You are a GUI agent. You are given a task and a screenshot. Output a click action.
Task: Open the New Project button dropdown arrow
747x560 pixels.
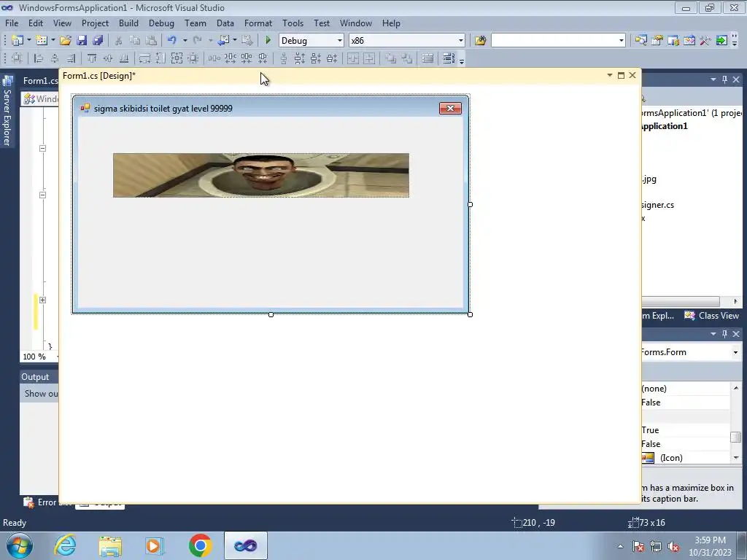tap(28, 41)
